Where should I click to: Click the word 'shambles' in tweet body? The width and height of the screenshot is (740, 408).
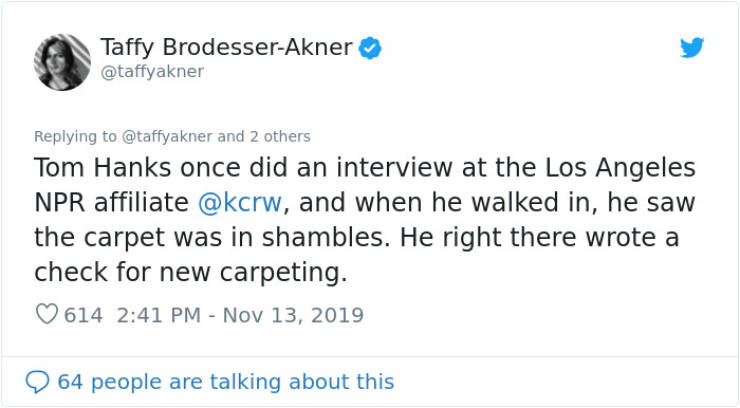(x=323, y=237)
